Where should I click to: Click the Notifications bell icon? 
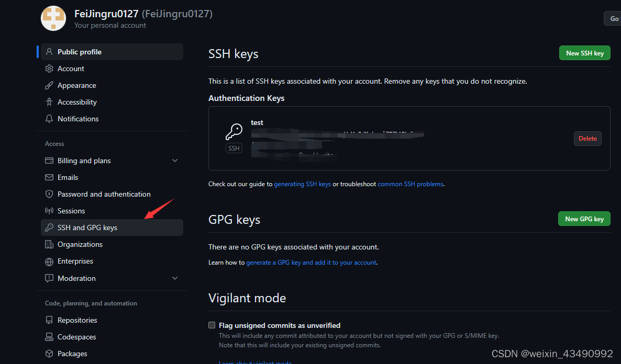(x=49, y=119)
